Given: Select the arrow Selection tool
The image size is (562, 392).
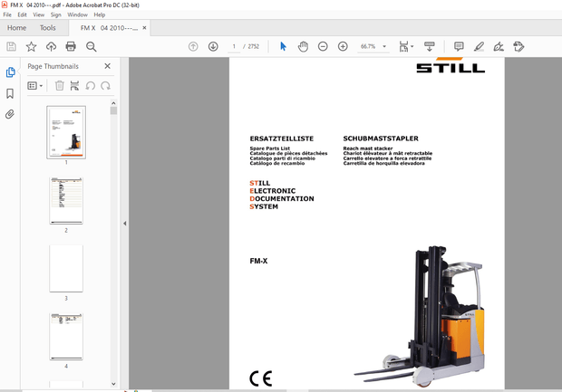Looking at the screenshot, I should (283, 46).
